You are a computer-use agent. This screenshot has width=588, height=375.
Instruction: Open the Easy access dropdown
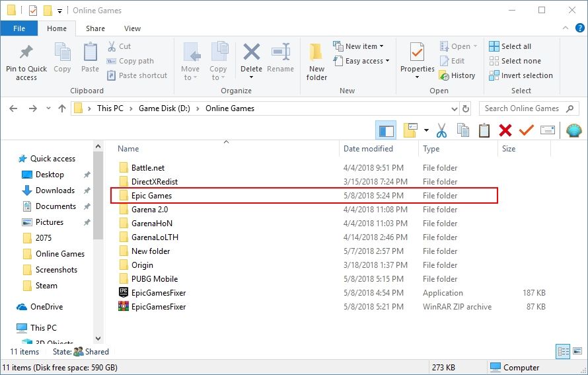361,61
